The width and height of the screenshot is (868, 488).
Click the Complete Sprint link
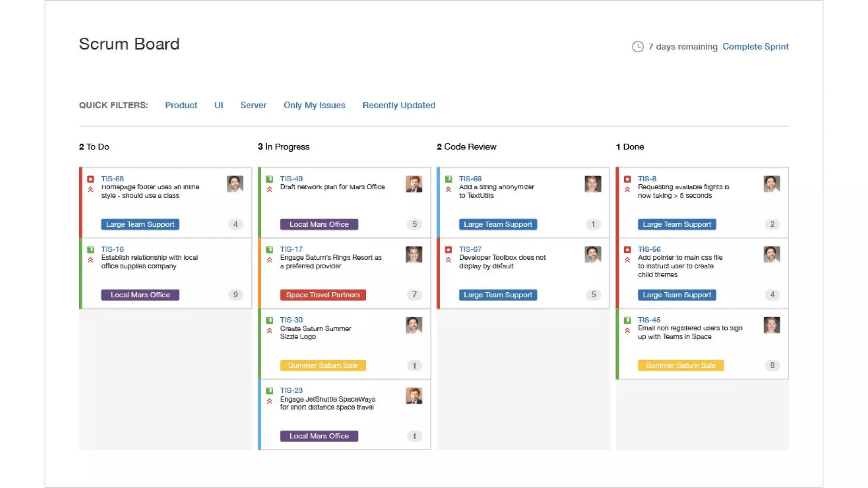pos(755,47)
